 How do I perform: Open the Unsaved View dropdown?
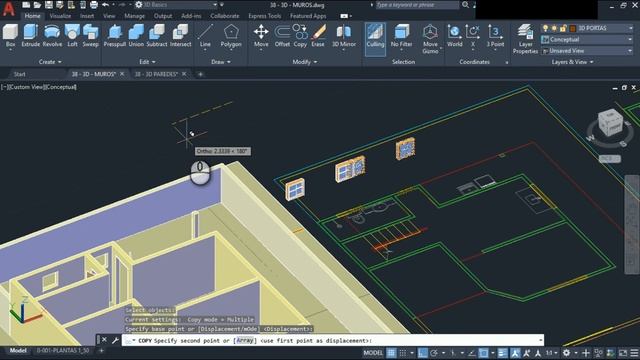coord(587,51)
